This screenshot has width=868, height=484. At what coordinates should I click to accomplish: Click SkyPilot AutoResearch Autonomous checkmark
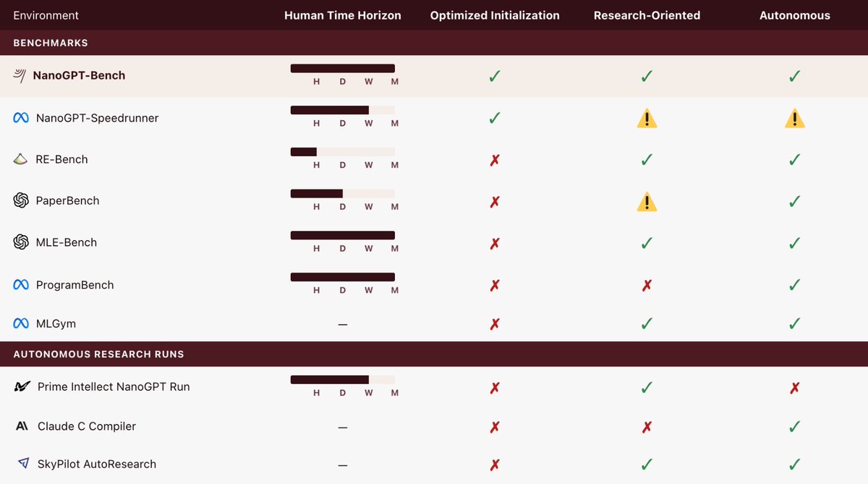point(794,464)
